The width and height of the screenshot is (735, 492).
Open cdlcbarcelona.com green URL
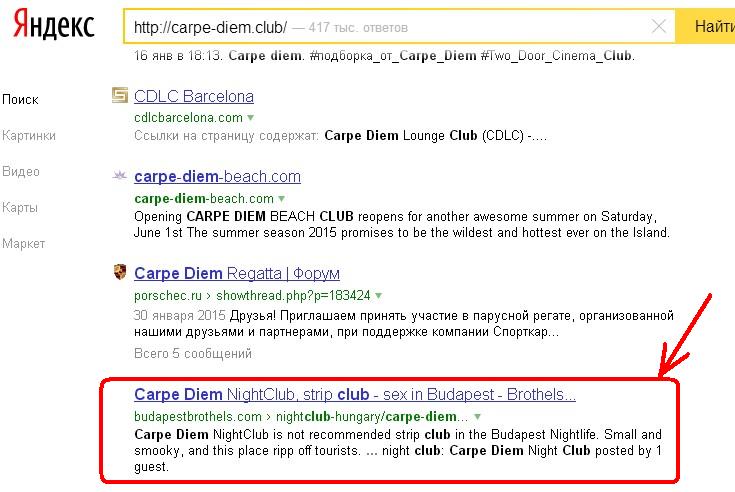coord(188,117)
